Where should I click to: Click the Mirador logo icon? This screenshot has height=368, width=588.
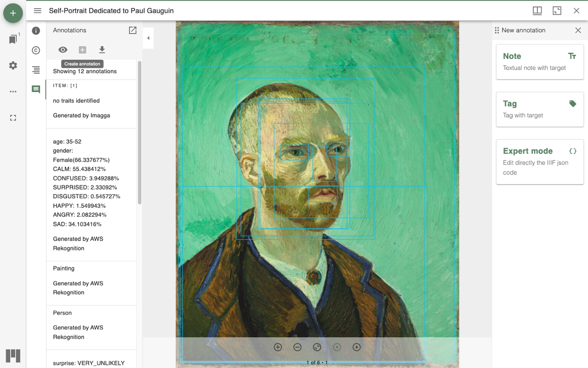coord(13,356)
